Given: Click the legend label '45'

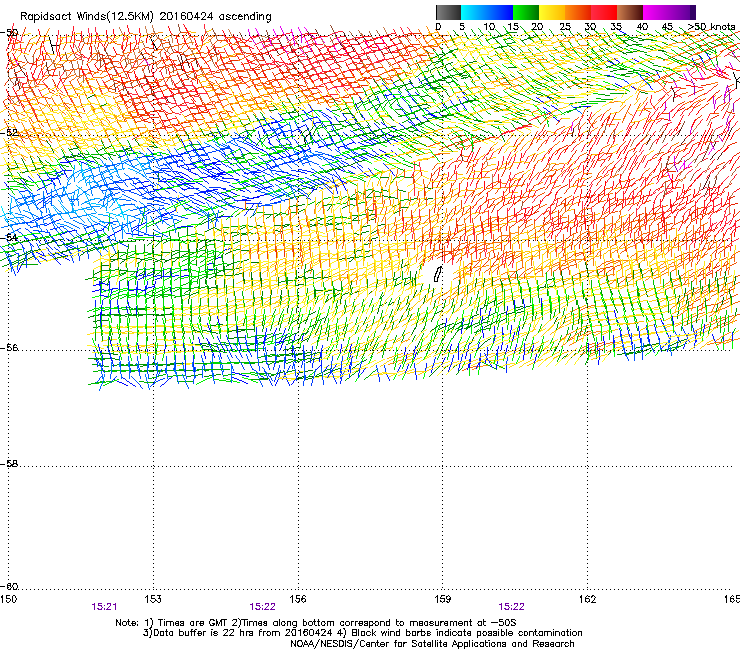Looking at the screenshot, I should tap(667, 27).
